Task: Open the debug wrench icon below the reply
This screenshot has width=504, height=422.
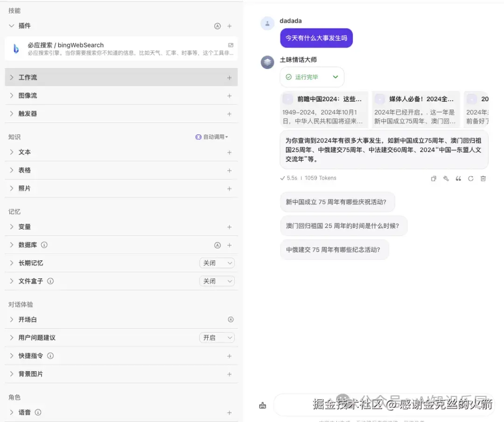Action: [446, 178]
